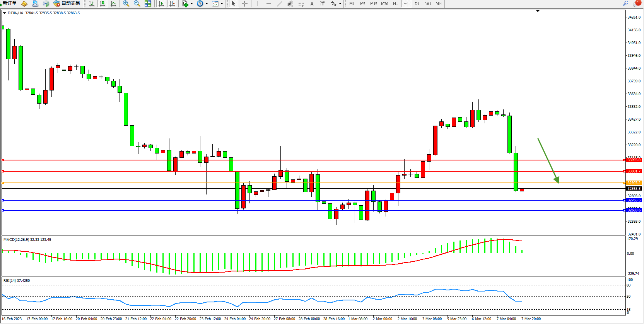Select the trendline drawing tool
The image size is (644, 324).
(280, 3)
